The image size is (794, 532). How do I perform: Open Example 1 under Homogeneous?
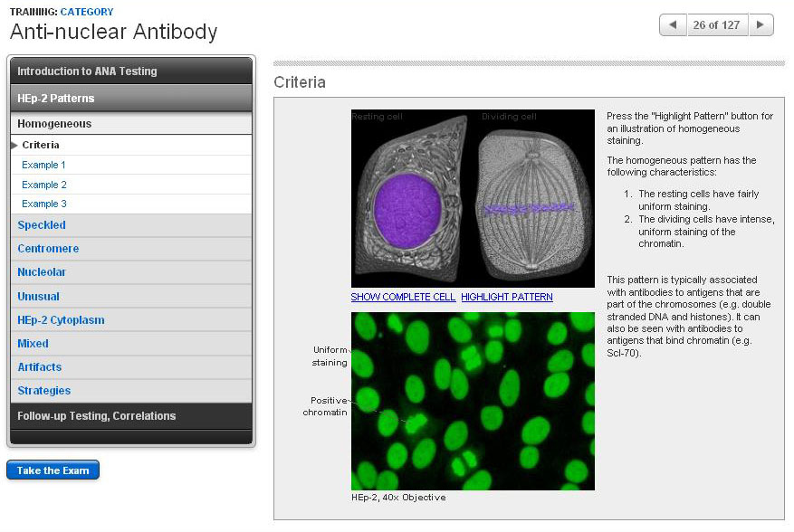coord(44,165)
